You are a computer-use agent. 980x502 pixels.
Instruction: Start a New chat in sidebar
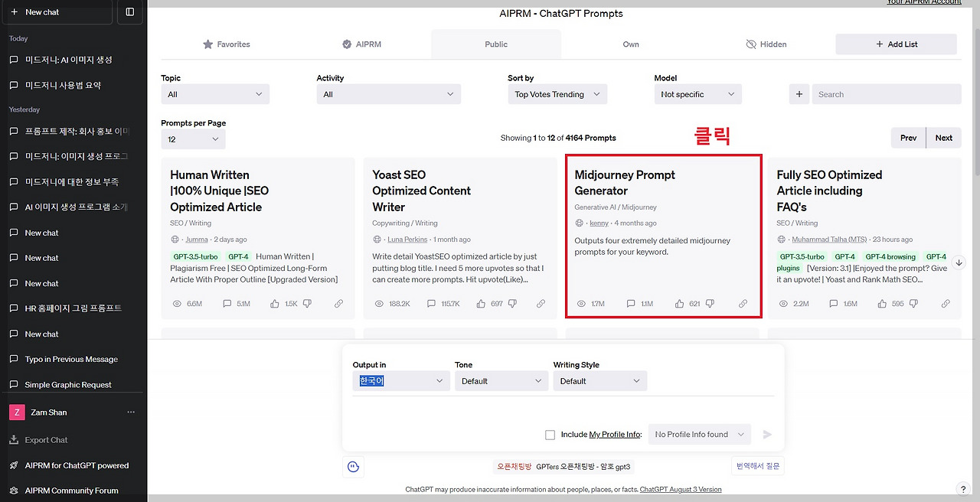[59, 12]
